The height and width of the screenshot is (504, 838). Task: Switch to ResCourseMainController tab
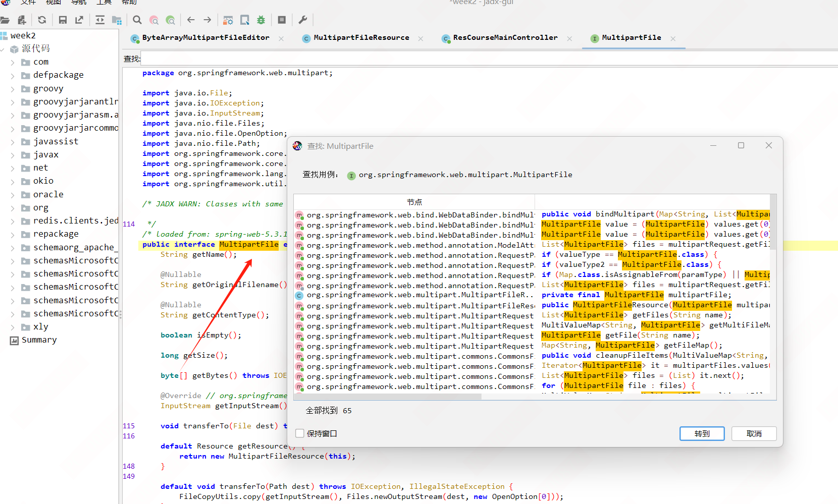point(505,38)
